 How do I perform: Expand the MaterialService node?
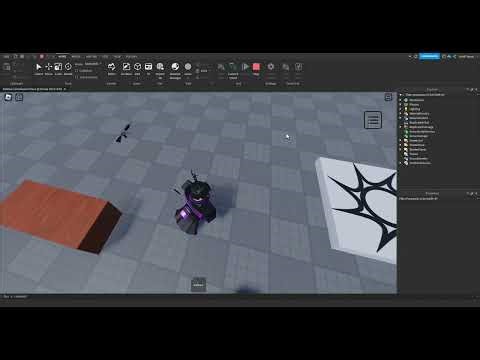tap(401, 113)
